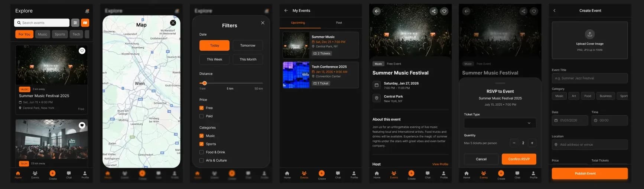Image resolution: width=644 pixels, height=189 pixels.
Task: Confirm the RSVP
Action: [519, 159]
